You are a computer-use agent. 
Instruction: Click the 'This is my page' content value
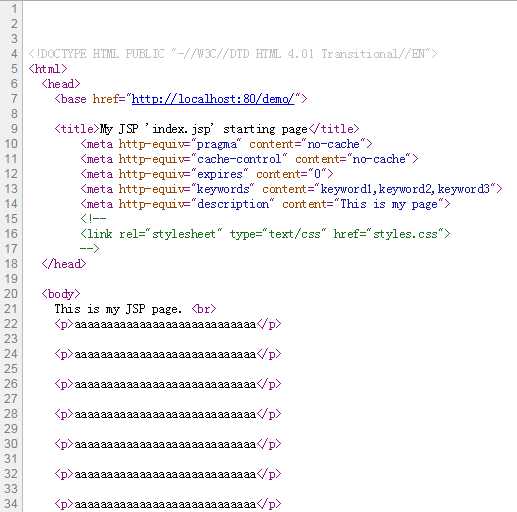point(389,204)
